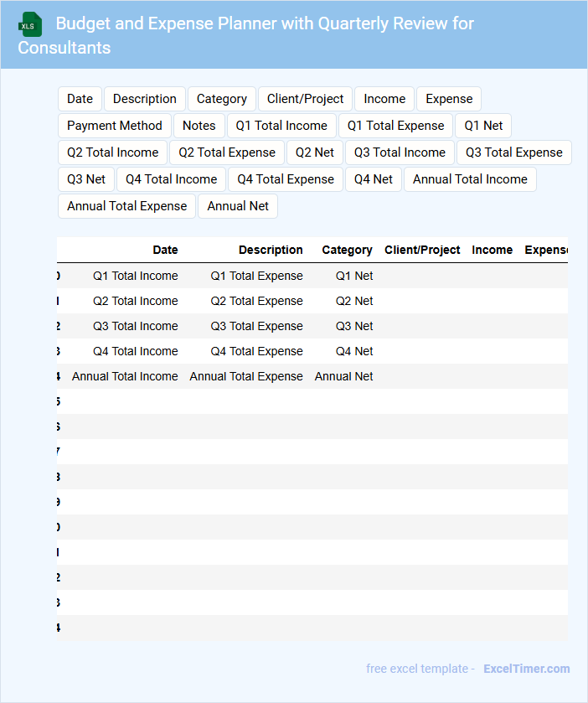Click the green XLS file icon
Viewport: 588px width, 703px height.
[30, 24]
